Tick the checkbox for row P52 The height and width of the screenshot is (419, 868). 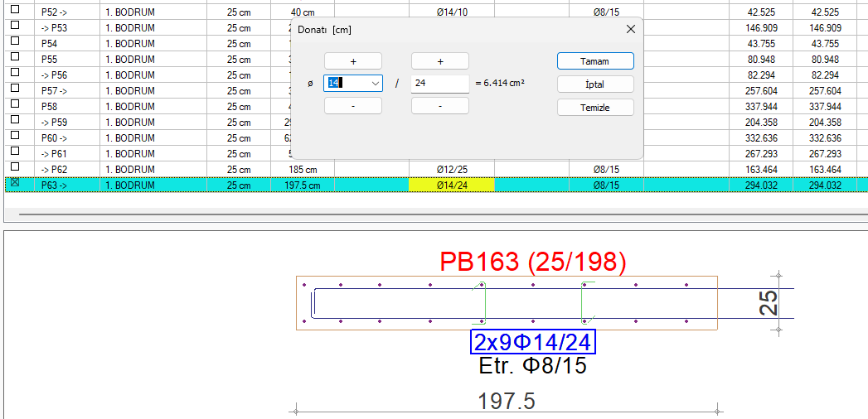click(14, 12)
